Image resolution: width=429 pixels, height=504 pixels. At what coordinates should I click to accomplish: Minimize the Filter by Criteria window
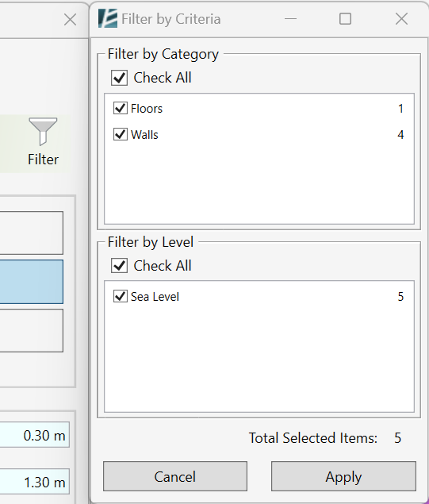[x=290, y=19]
